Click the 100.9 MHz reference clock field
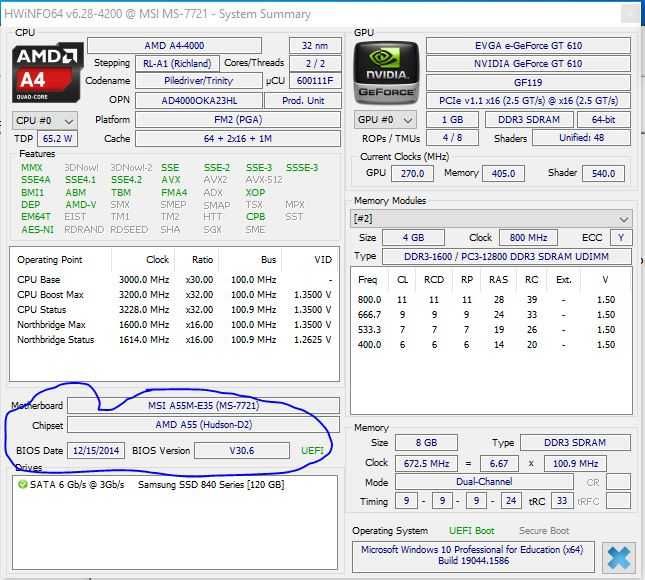The height and width of the screenshot is (580, 645). (x=575, y=464)
